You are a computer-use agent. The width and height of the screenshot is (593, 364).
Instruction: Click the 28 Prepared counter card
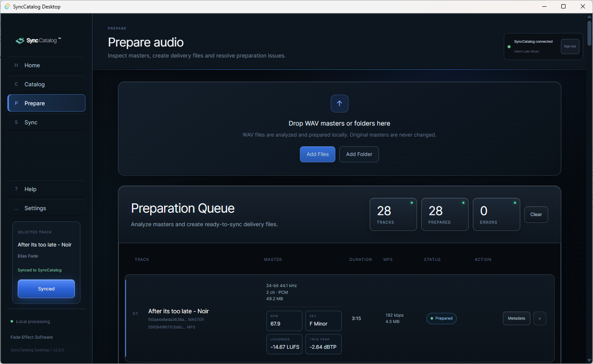point(445,214)
